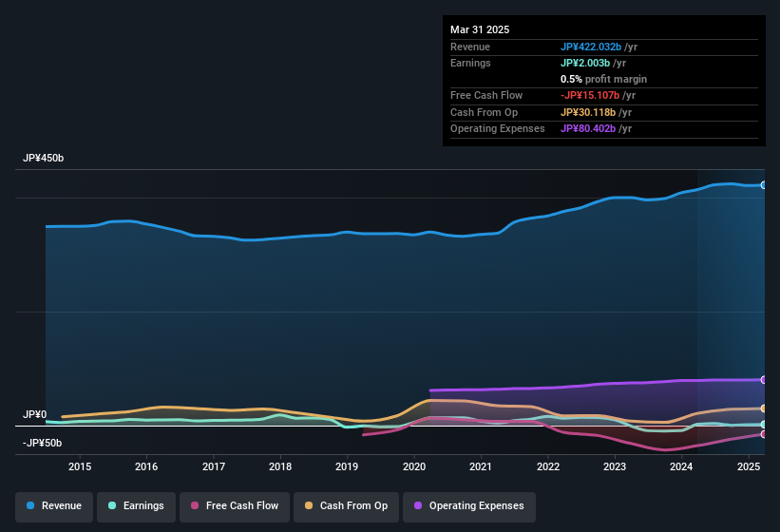The height and width of the screenshot is (532, 780).
Task: Toggle the Operating Expenses legend button
Action: [x=469, y=506]
